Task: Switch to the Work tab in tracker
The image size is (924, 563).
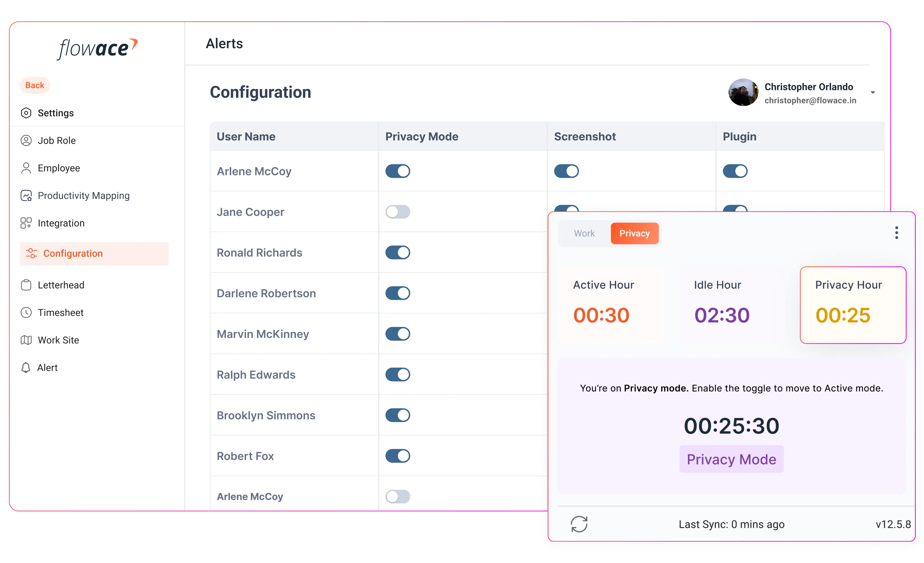Action: (x=584, y=233)
